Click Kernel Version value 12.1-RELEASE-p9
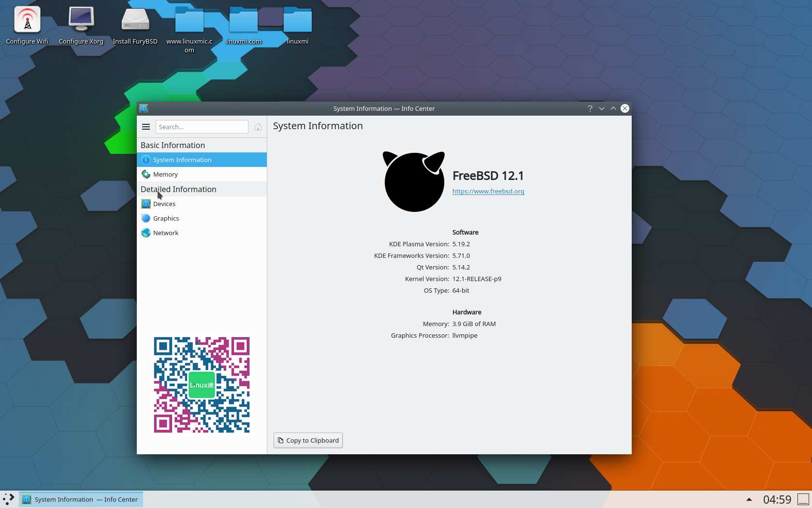The width and height of the screenshot is (812, 508). point(477,279)
